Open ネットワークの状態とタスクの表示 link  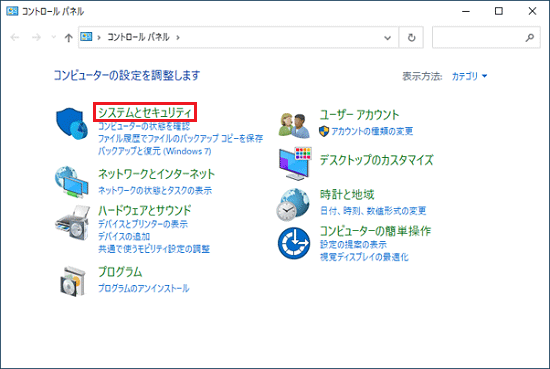[155, 190]
